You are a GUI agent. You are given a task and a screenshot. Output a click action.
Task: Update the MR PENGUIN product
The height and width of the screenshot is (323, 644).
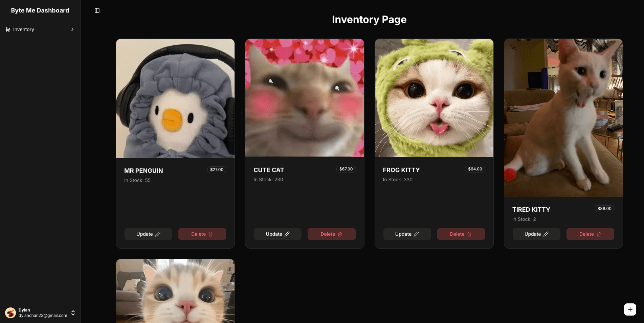[148, 234]
